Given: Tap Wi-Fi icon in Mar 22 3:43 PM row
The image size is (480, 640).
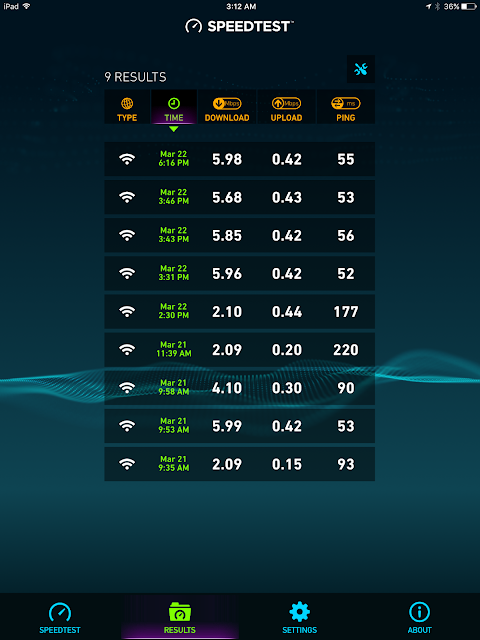Looking at the screenshot, I should click(127, 236).
